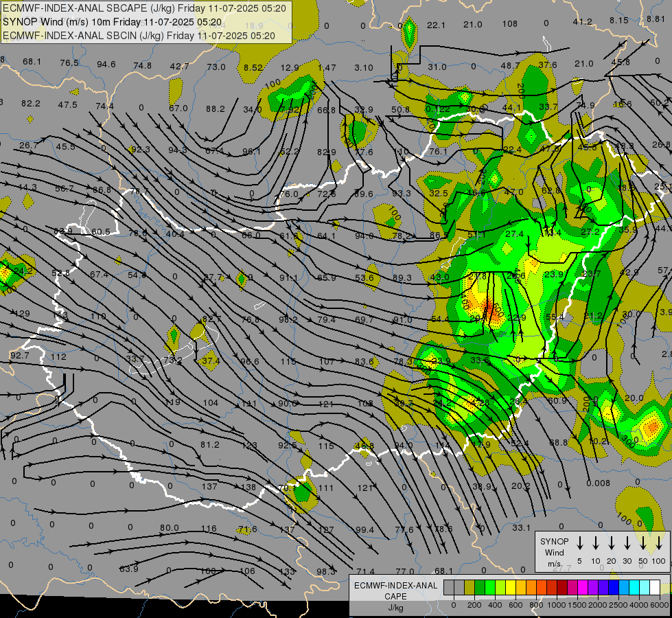The image size is (672, 618).
Task: Click the map value 8.15
Action: [x=619, y=20]
